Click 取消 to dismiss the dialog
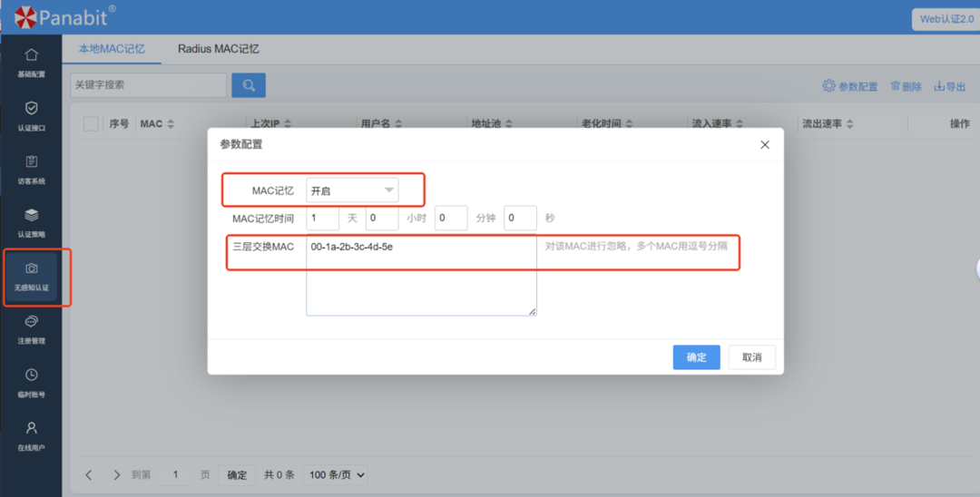980x497 pixels. coord(751,357)
